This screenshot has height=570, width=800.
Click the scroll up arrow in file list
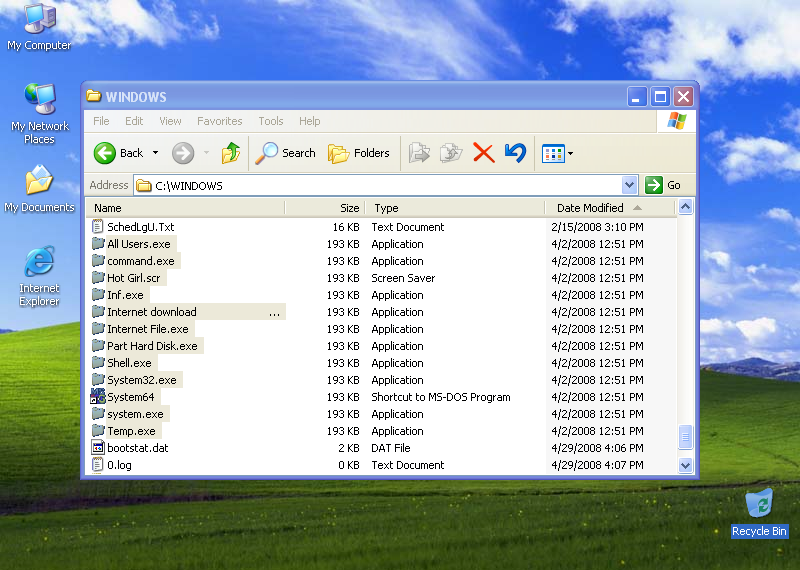click(685, 207)
